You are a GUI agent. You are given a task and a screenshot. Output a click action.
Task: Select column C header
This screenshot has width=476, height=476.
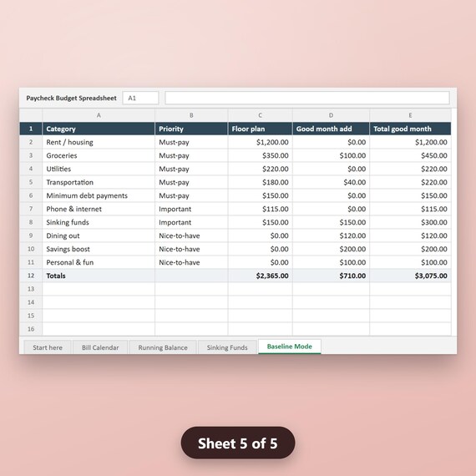pyautogui.click(x=261, y=115)
